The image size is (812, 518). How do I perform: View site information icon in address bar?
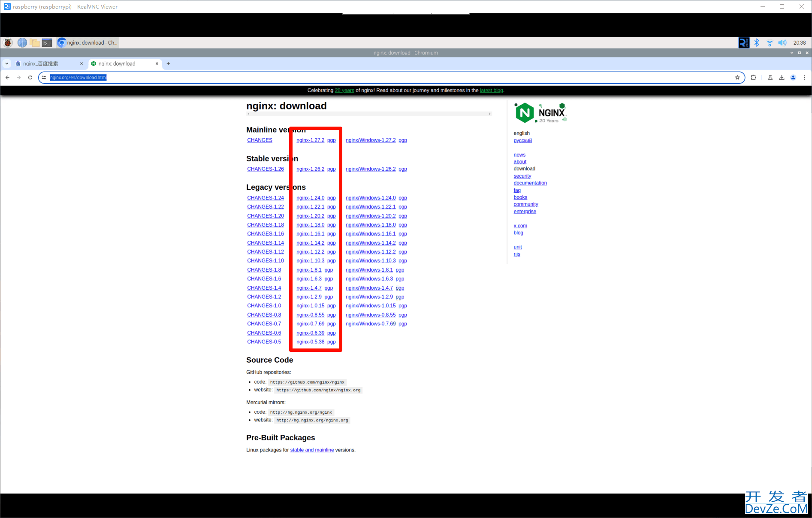(x=44, y=77)
